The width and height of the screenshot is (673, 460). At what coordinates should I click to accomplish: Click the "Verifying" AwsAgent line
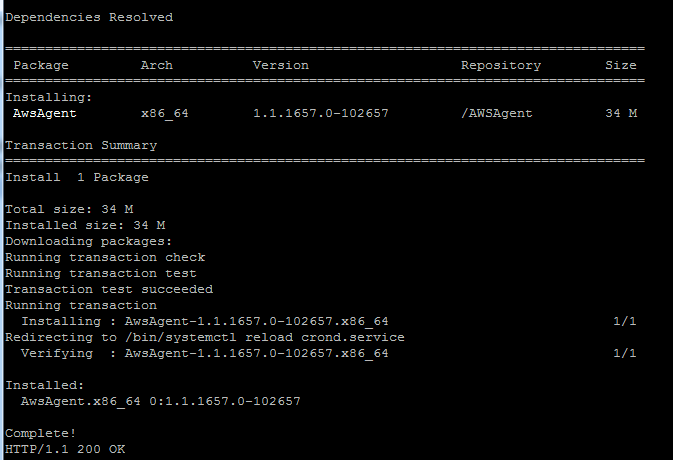pos(205,353)
